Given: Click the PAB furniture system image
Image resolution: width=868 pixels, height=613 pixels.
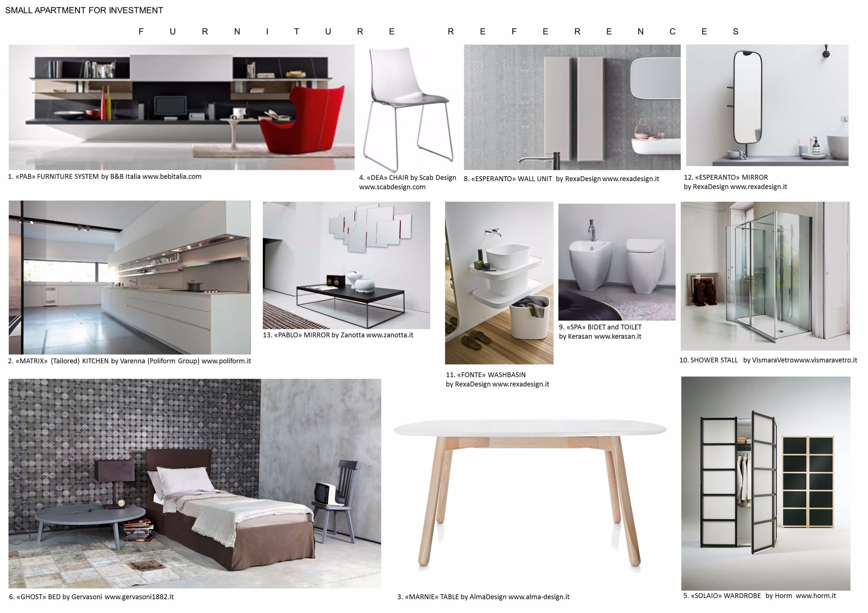Looking at the screenshot, I should pyautogui.click(x=182, y=107).
